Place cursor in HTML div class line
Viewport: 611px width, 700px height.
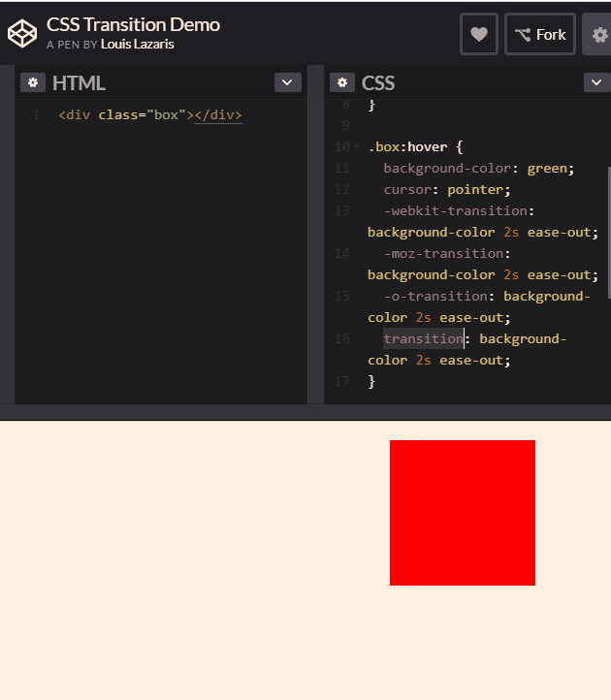(x=149, y=115)
